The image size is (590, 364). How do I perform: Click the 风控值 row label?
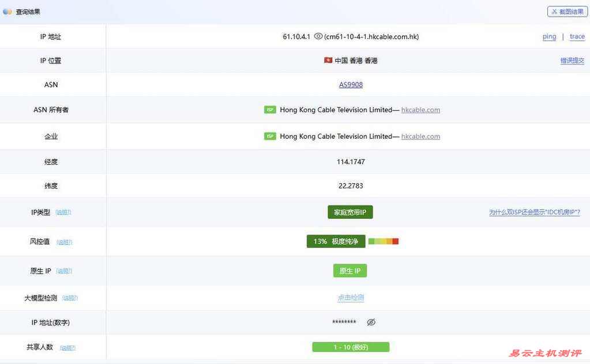coord(40,241)
